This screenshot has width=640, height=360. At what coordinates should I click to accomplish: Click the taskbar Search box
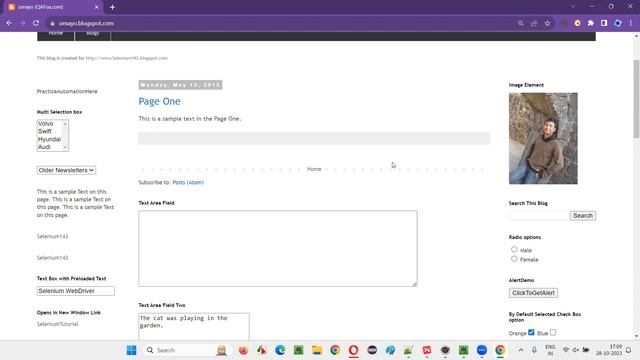click(186, 350)
